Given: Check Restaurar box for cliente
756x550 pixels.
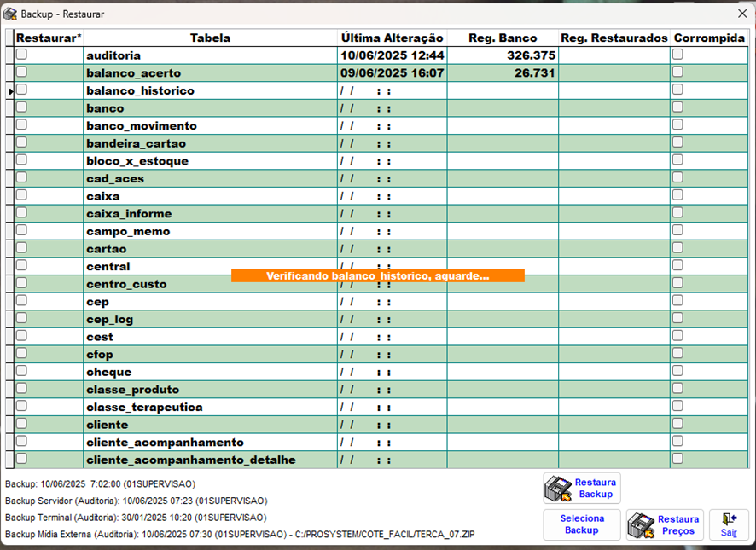Looking at the screenshot, I should pyautogui.click(x=21, y=424).
